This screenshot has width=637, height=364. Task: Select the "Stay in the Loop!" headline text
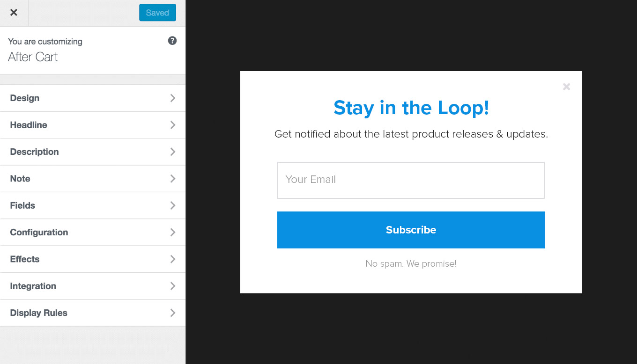pyautogui.click(x=411, y=108)
